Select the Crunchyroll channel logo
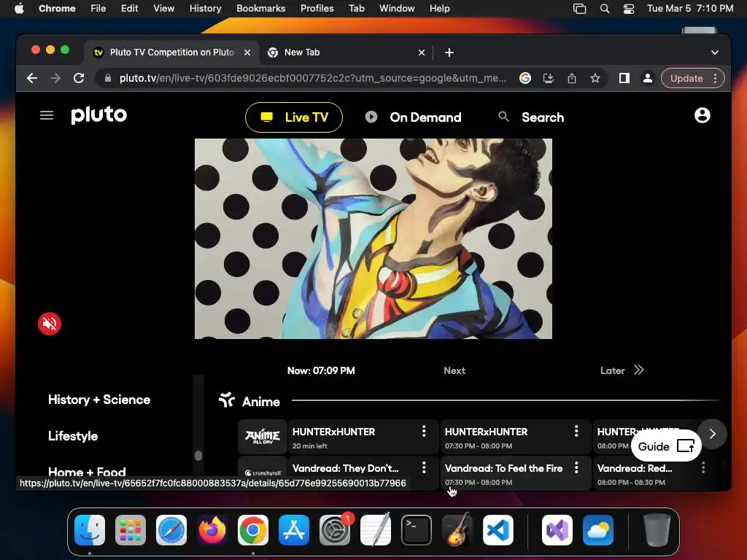 [x=263, y=472]
